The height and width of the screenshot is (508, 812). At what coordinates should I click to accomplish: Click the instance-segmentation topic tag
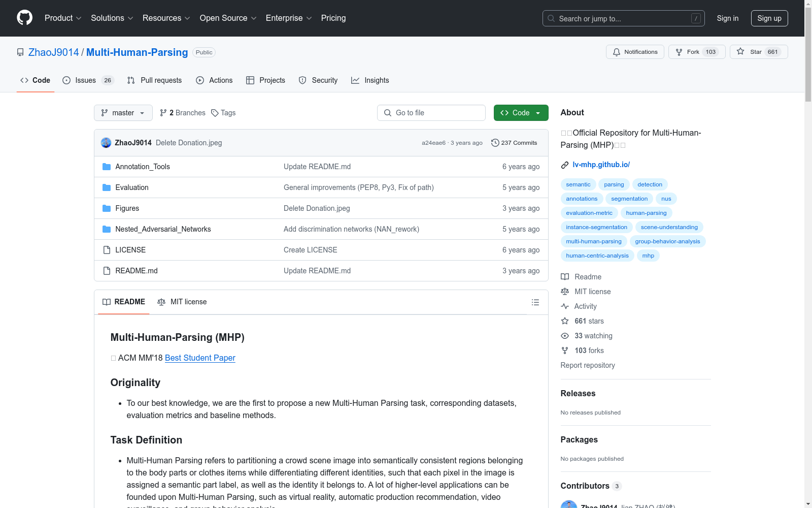[596, 227]
